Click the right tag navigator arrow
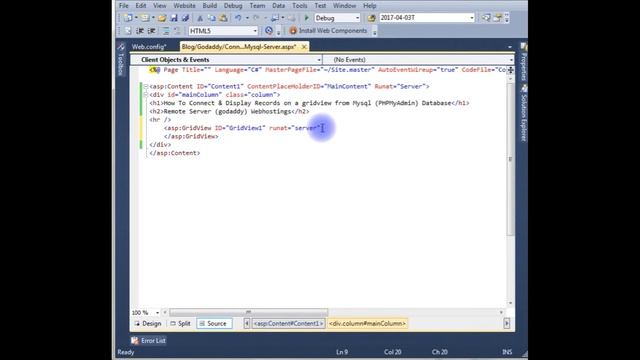 [x=507, y=324]
